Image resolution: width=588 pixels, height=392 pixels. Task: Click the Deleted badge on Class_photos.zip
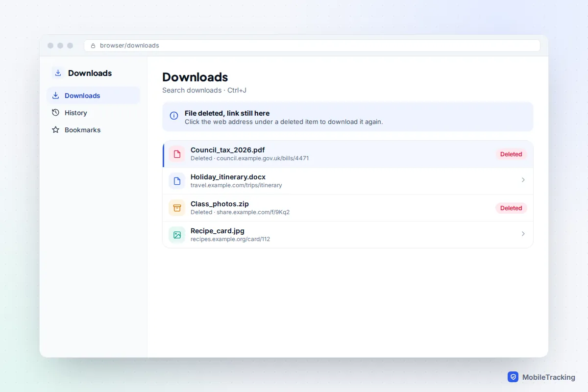511,208
